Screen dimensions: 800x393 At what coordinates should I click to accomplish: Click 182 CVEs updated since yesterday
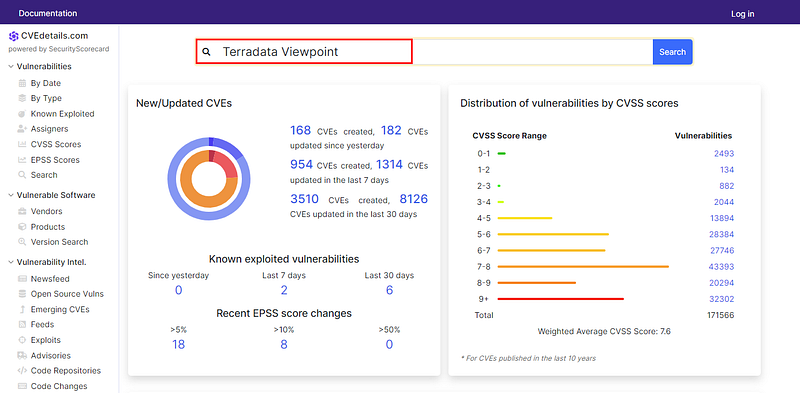pos(391,131)
